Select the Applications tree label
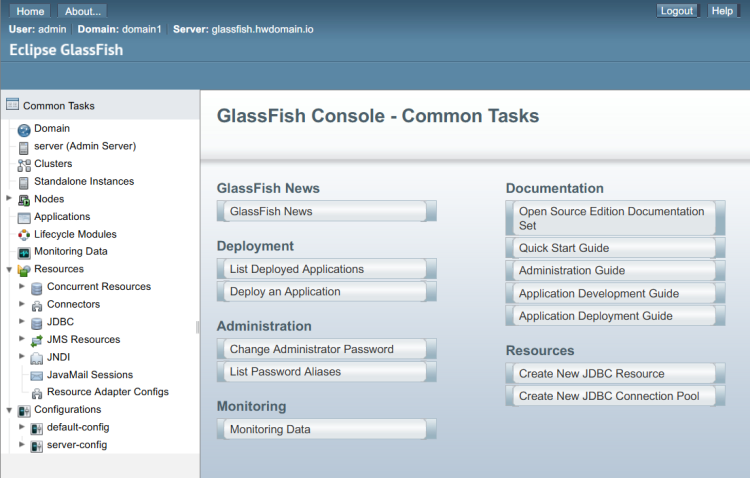Screen dimensions: 750x478 click(62, 216)
